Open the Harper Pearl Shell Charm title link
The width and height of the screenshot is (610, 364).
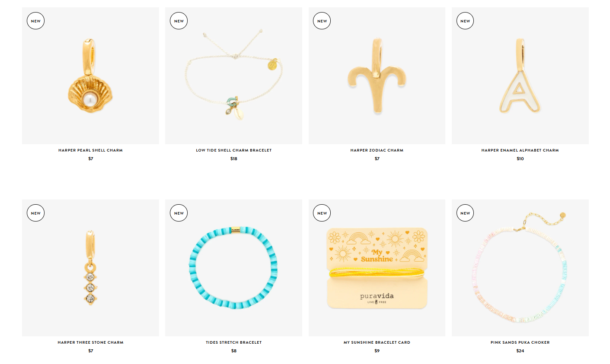click(x=90, y=150)
